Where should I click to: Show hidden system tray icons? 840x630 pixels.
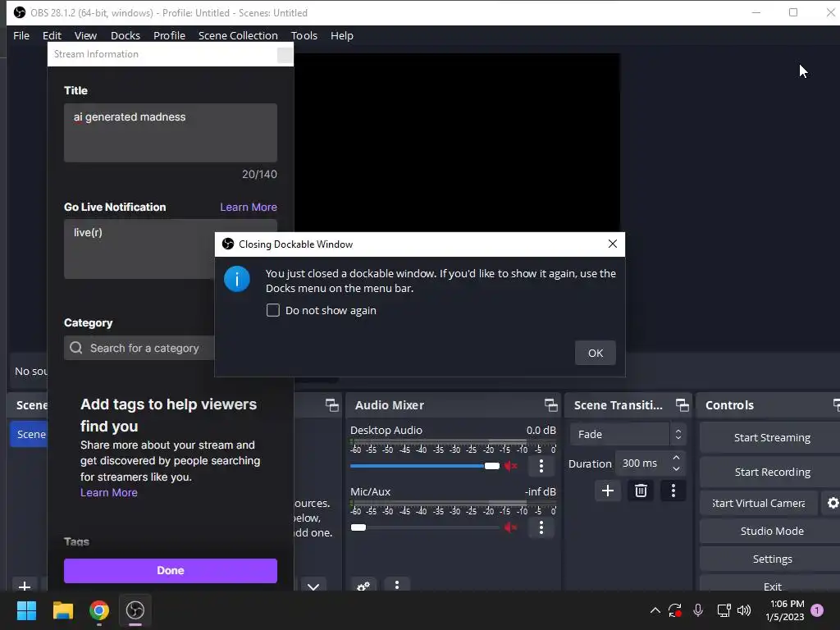pos(655,610)
